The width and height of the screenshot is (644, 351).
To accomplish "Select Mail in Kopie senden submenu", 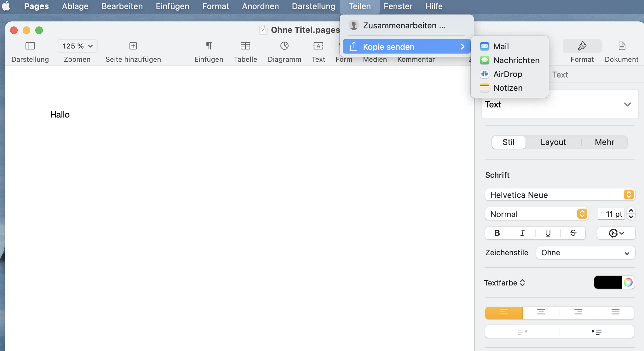I will [x=501, y=46].
